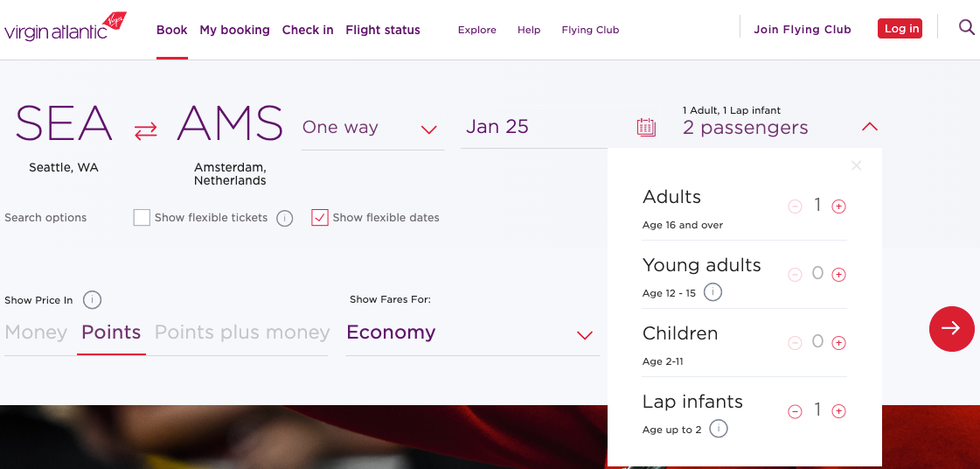This screenshot has width=980, height=469.
Task: Decrease the Lap infants count
Action: point(795,411)
